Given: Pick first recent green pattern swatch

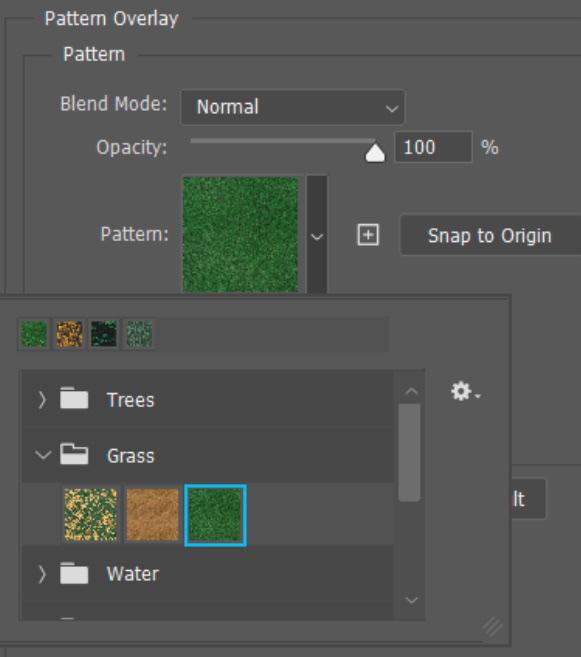Looking at the screenshot, I should click(34, 334).
